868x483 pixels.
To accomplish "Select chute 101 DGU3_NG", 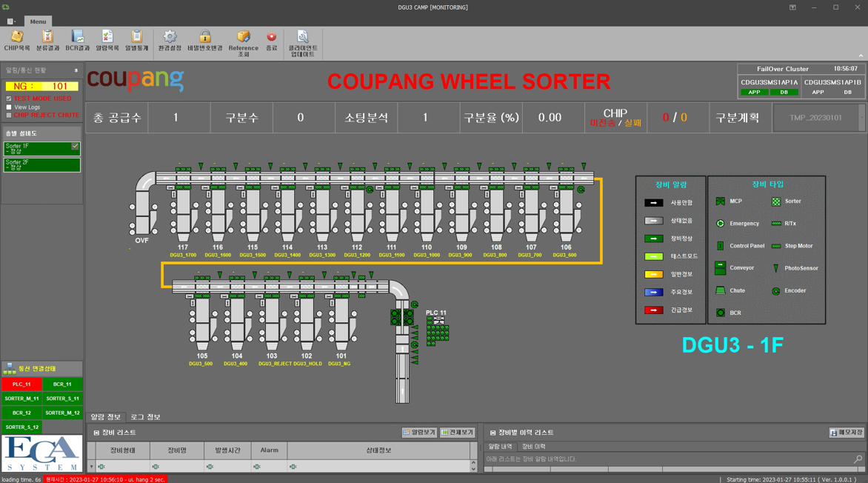I will 341,324.
